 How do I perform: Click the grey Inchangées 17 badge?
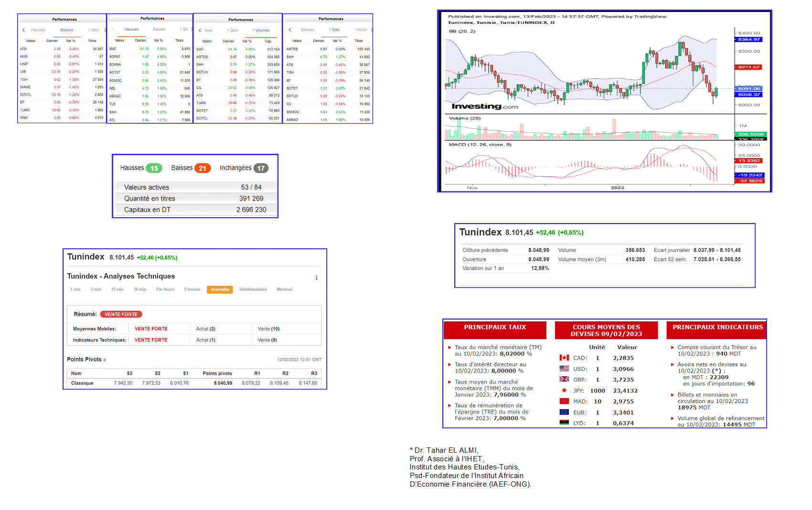coord(261,168)
